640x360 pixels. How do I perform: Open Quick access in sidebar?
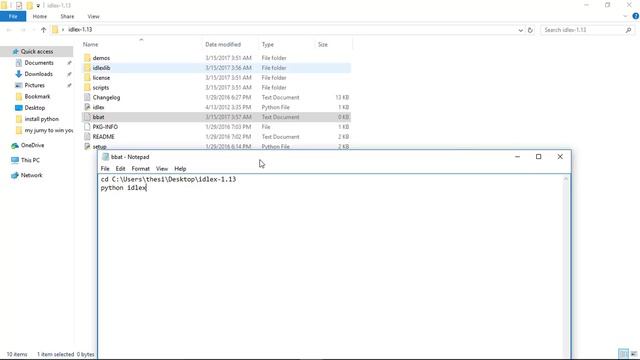37,51
